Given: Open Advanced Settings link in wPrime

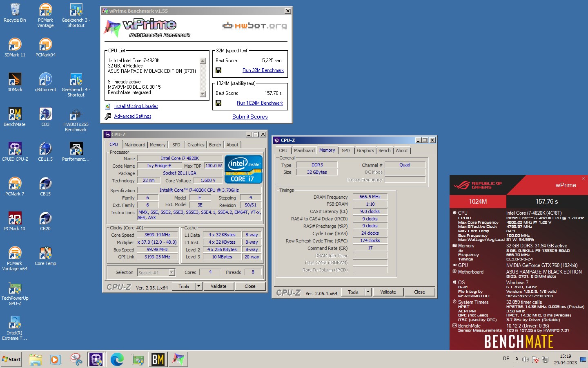Looking at the screenshot, I should 133,116.
